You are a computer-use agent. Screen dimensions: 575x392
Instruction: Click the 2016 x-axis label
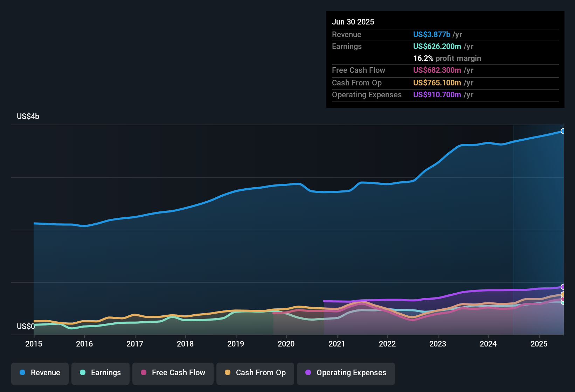click(x=84, y=344)
